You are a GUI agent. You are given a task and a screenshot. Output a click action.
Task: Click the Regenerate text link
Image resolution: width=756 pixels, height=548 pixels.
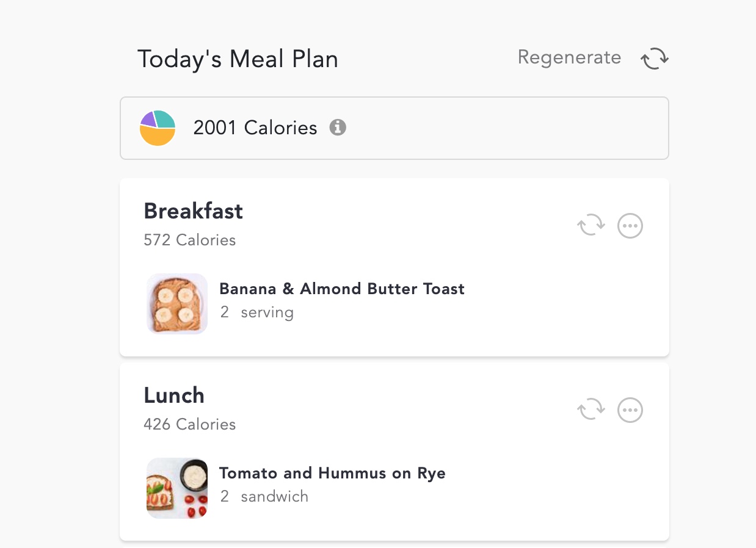point(569,57)
